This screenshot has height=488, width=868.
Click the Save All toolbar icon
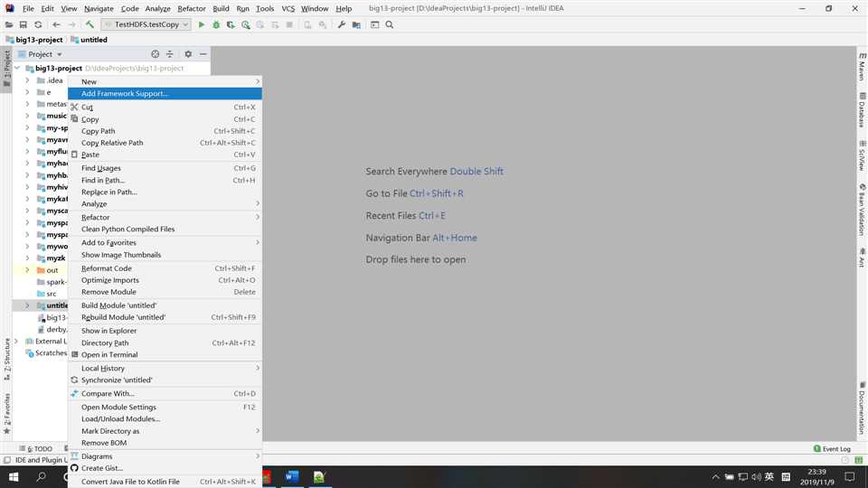click(24, 24)
